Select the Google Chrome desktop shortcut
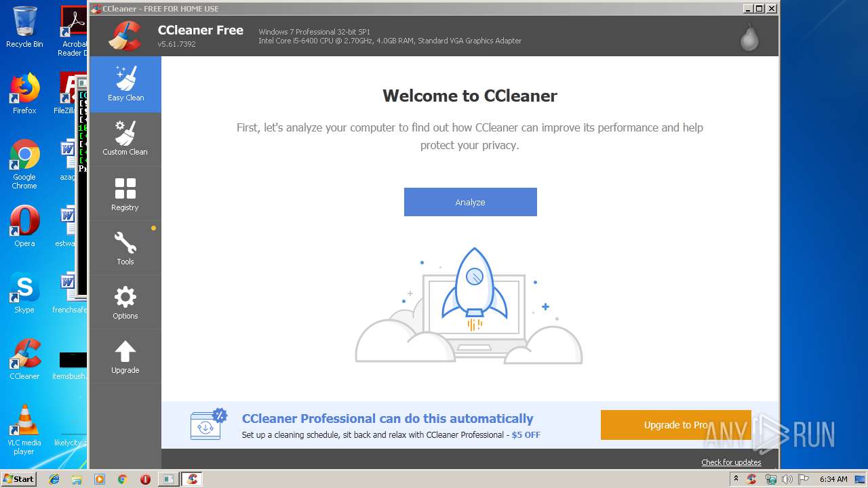The width and height of the screenshot is (868, 488). [24, 164]
